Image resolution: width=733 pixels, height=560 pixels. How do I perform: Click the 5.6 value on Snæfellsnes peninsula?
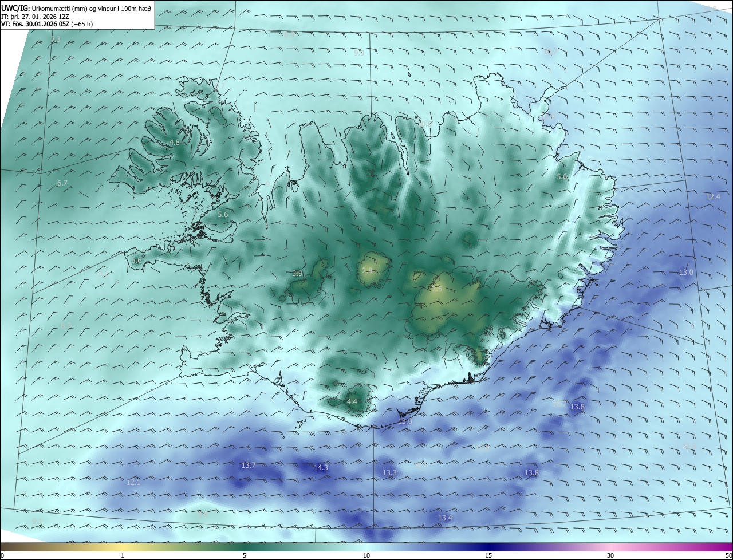click(136, 261)
